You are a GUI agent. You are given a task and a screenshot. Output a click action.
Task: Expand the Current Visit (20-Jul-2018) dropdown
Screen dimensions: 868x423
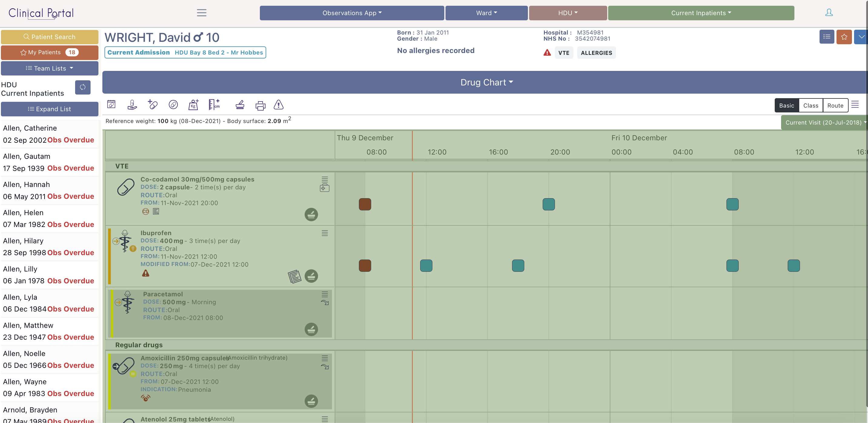click(824, 122)
